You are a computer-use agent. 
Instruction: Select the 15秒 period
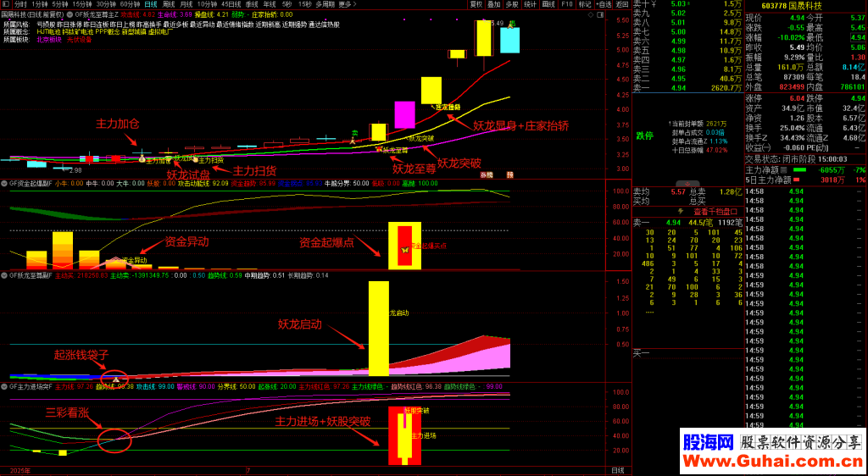pyautogui.click(x=304, y=4)
